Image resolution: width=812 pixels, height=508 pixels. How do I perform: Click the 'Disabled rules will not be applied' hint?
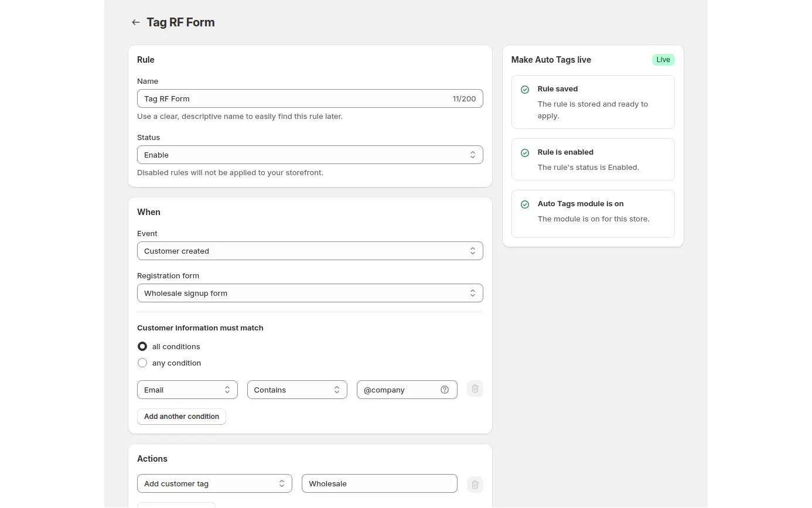(x=230, y=173)
